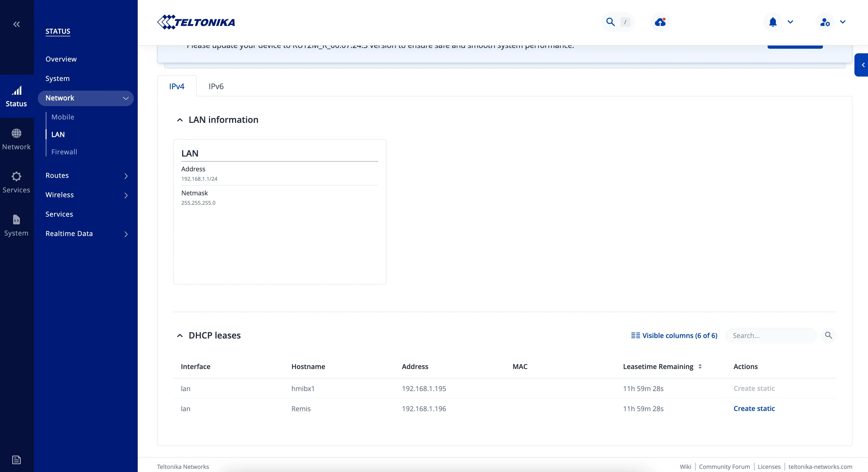Screen dimensions: 868x472
Task: Click the Actions column header
Action: coord(745,366)
